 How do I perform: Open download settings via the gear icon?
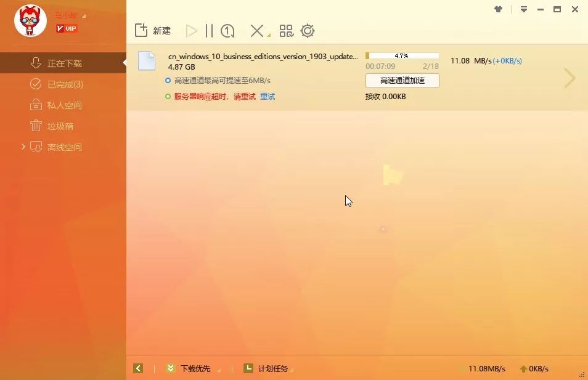(x=308, y=30)
